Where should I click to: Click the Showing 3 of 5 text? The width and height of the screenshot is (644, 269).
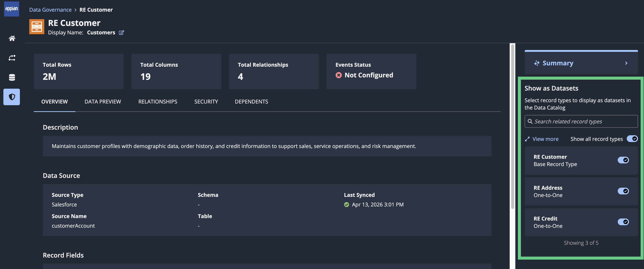pos(581,243)
